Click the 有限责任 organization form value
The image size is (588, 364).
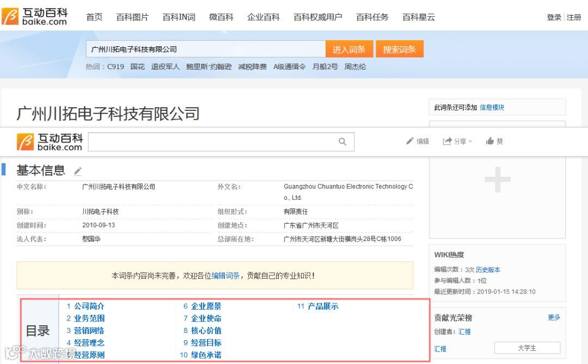click(296, 212)
